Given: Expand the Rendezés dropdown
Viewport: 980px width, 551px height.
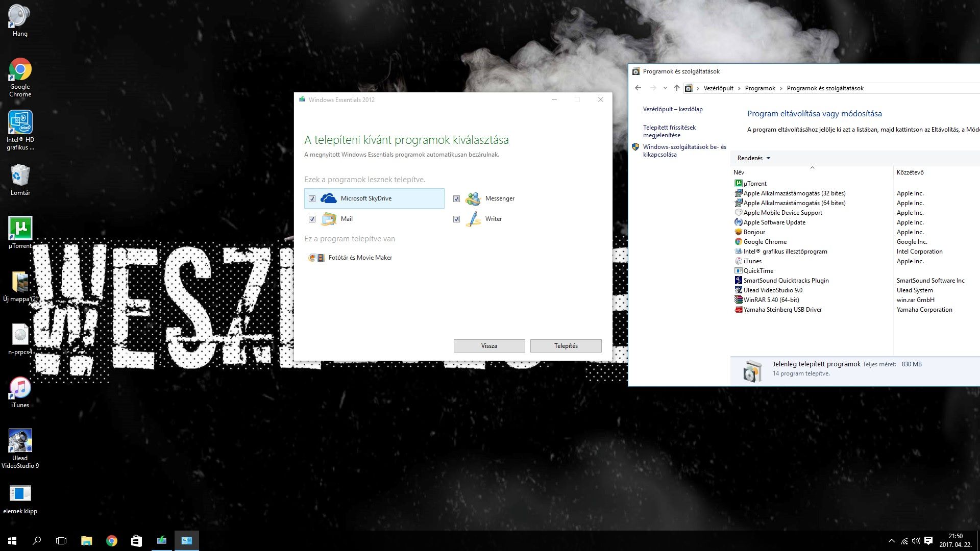Looking at the screenshot, I should (753, 158).
